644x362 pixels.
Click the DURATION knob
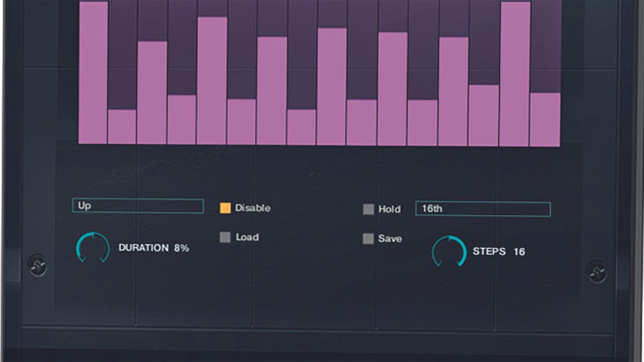(92, 248)
